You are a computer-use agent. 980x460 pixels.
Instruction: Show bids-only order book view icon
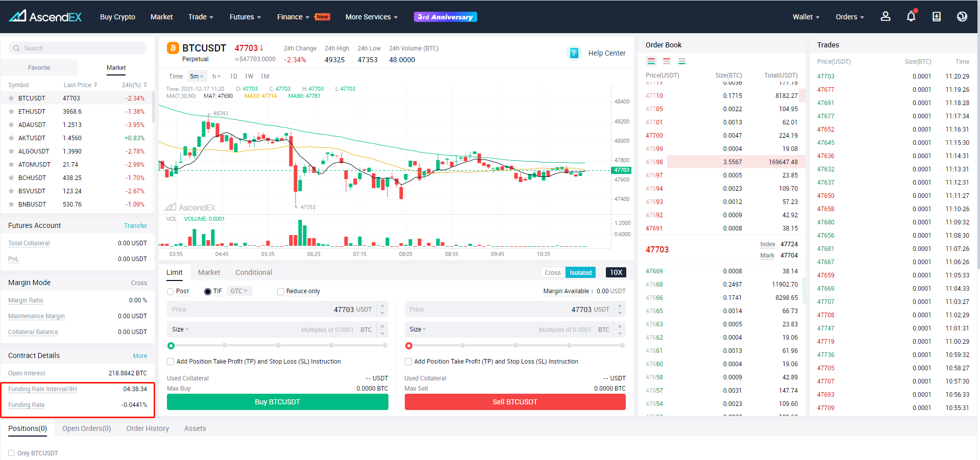(x=682, y=61)
